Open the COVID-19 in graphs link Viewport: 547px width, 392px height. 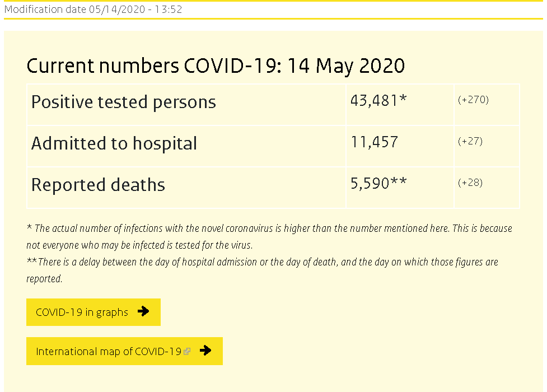point(82,312)
